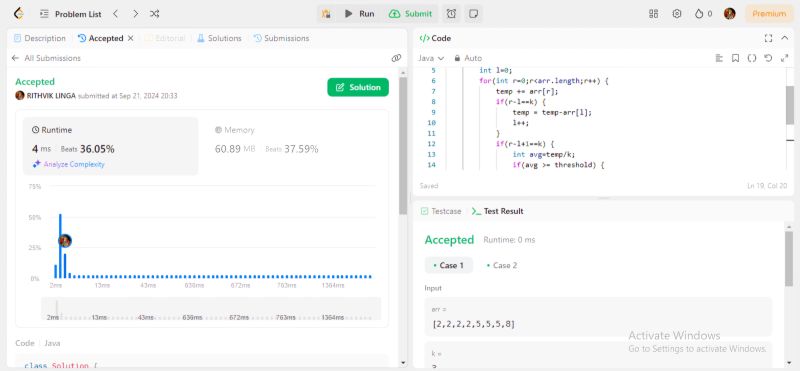Screen dimensions: 800x371
Task: Click the shuffle random problem icon
Action: [155, 14]
